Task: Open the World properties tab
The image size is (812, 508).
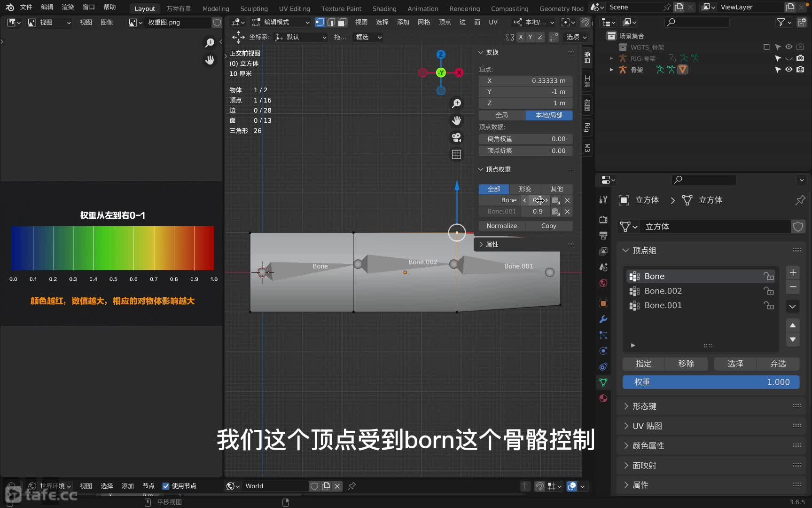Action: tap(603, 283)
